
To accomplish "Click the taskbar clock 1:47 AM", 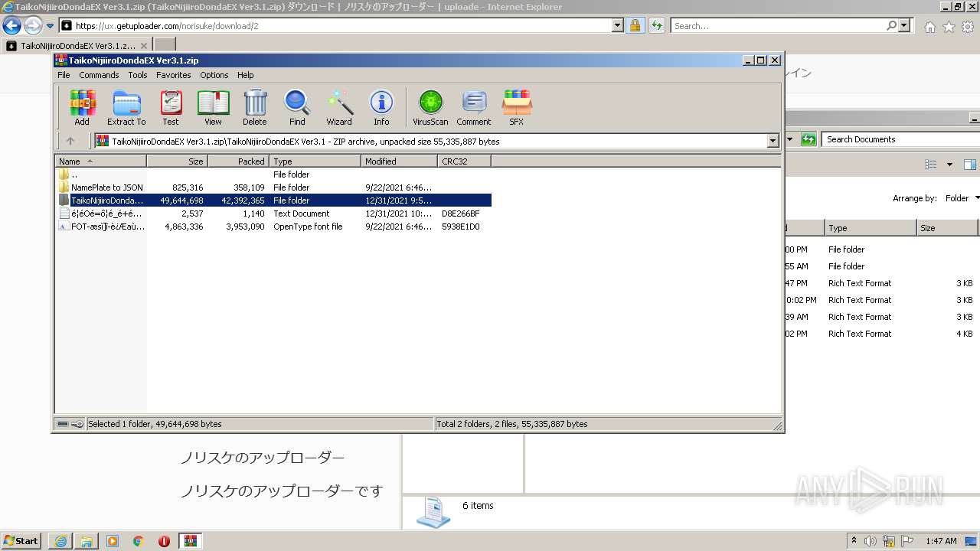I will pyautogui.click(x=941, y=541).
